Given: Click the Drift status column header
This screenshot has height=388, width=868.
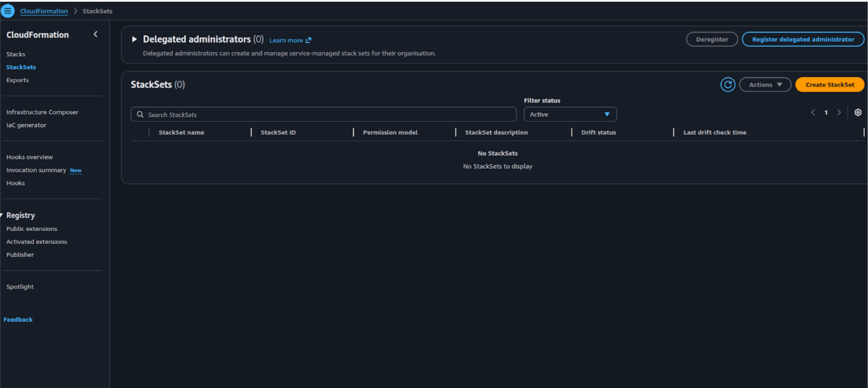Looking at the screenshot, I should (x=598, y=132).
